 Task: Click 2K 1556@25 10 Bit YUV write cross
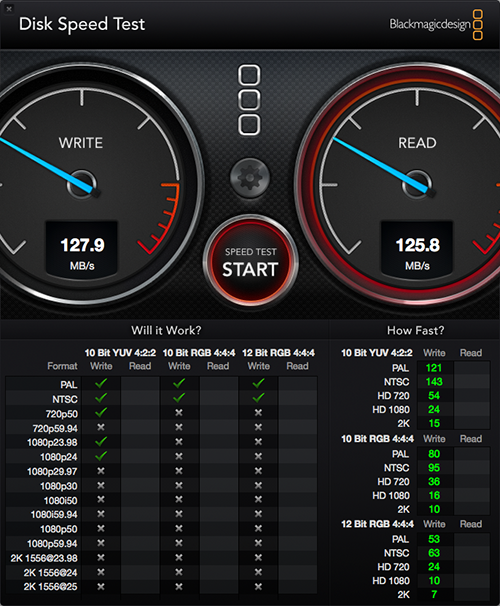tap(101, 586)
